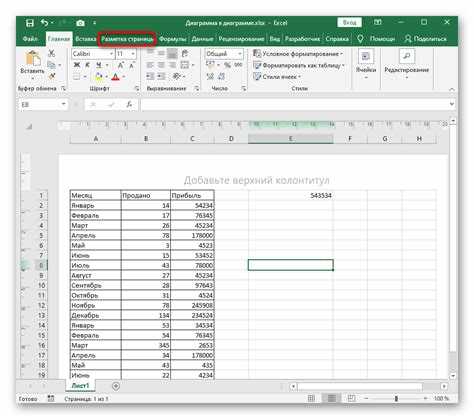The width and height of the screenshot is (474, 419).
Task: Toggle bold formatting button
Action: [x=77, y=65]
